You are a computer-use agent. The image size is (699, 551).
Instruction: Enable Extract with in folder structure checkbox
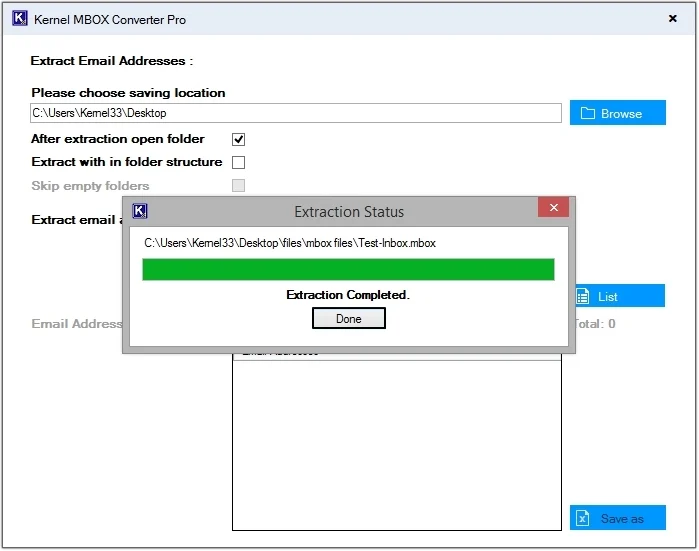[x=238, y=162]
